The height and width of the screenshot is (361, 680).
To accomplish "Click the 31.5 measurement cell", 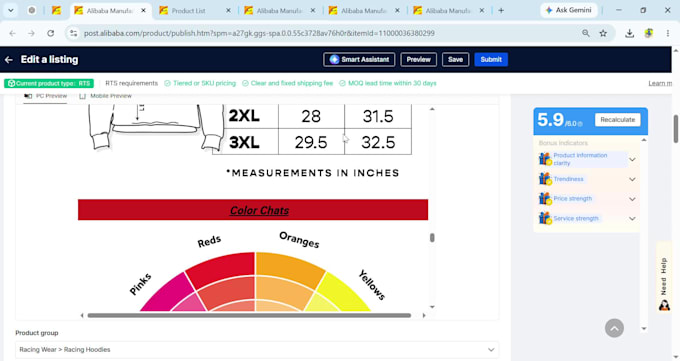I will (378, 116).
